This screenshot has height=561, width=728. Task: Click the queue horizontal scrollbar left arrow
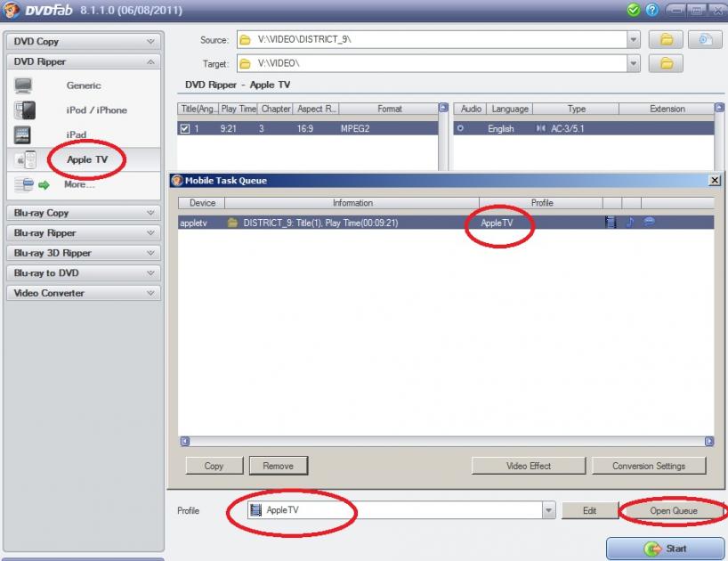(x=185, y=441)
